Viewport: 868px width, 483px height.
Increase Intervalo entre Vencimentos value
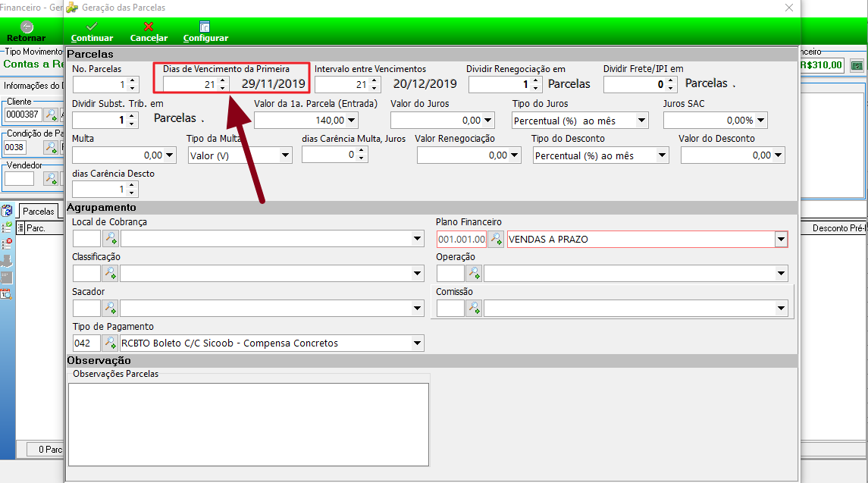point(374,81)
